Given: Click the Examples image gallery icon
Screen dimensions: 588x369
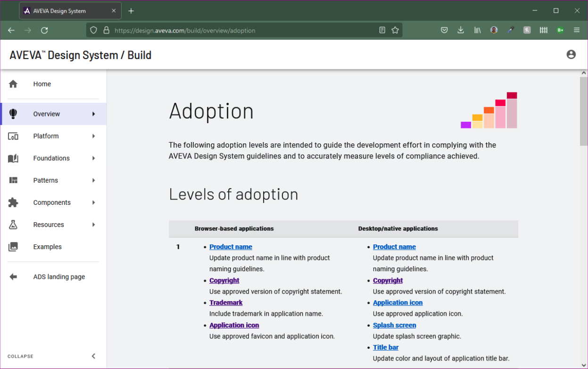Looking at the screenshot, I should (x=13, y=247).
